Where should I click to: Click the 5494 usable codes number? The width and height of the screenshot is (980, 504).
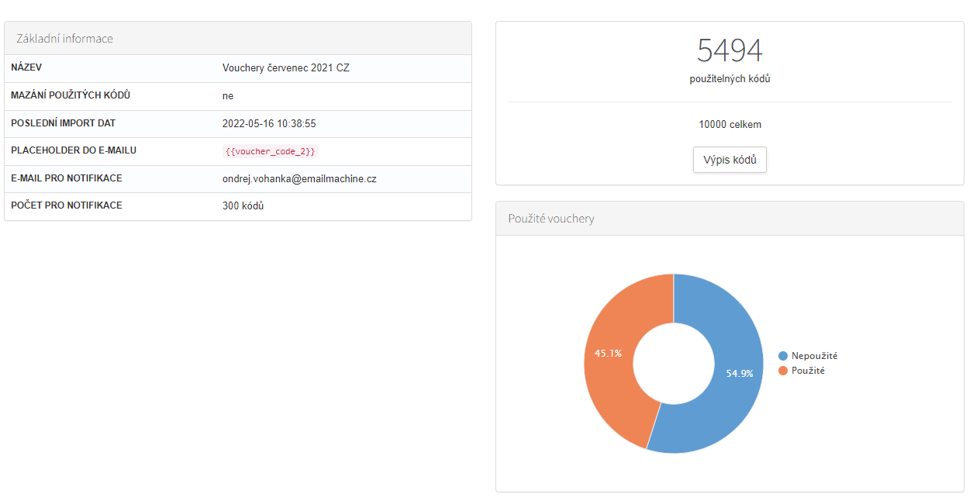729,50
